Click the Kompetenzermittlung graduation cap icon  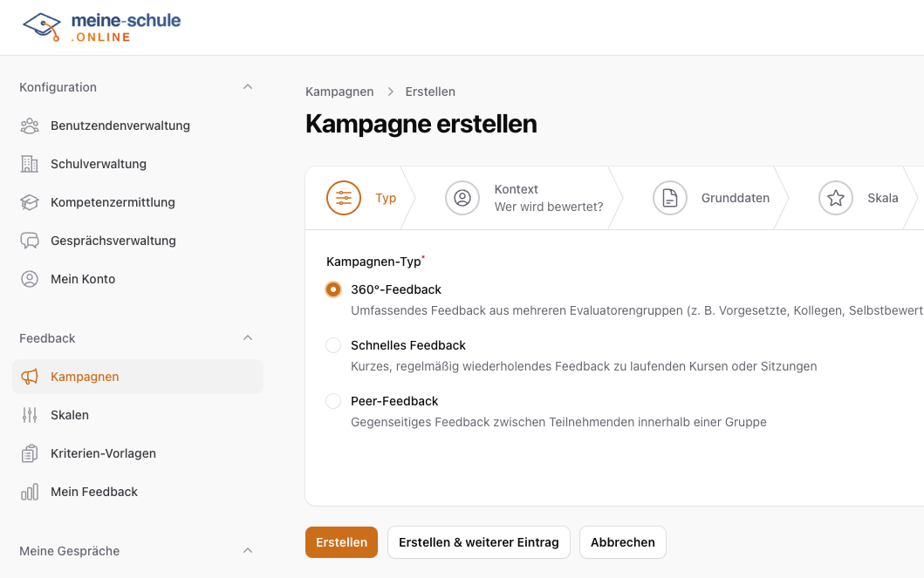click(30, 202)
